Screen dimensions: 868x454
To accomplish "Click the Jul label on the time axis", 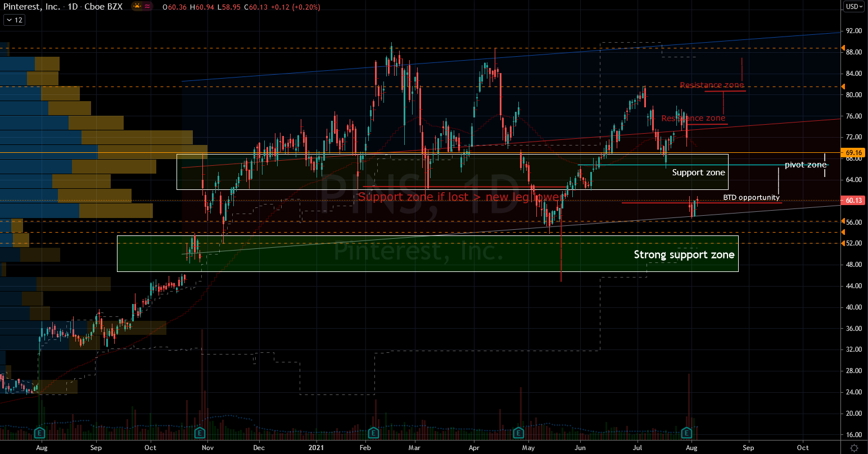I will pos(638,448).
